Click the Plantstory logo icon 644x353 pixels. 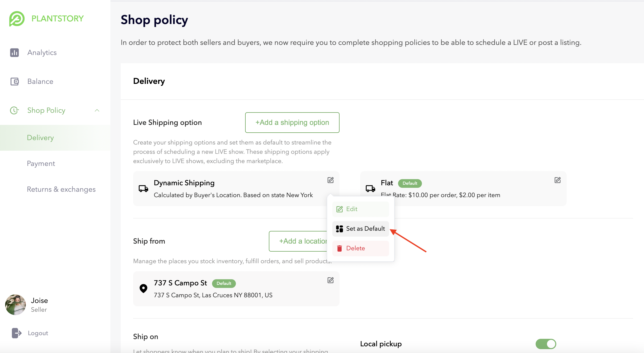(17, 19)
